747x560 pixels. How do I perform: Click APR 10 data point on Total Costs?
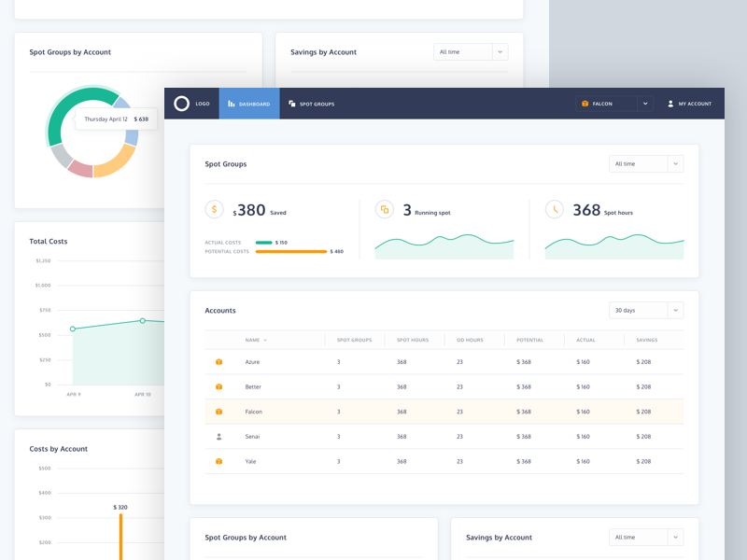(x=143, y=320)
